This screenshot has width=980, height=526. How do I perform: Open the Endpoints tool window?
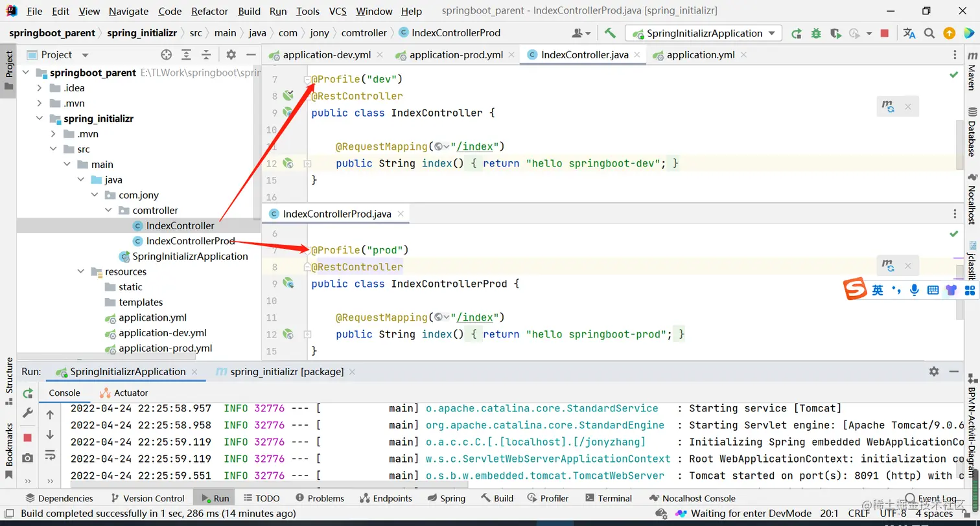coord(386,498)
